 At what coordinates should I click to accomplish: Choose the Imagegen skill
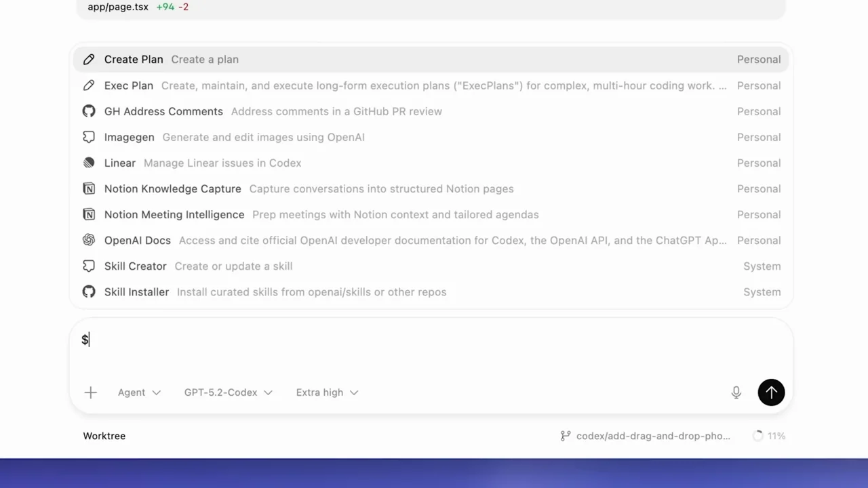coord(431,137)
